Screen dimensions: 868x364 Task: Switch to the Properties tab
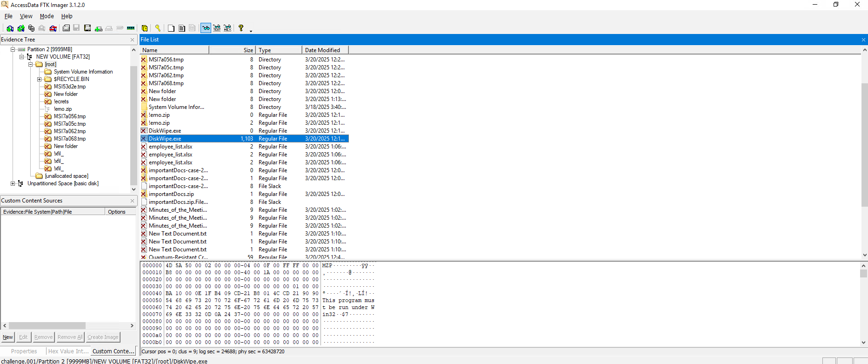(24, 351)
